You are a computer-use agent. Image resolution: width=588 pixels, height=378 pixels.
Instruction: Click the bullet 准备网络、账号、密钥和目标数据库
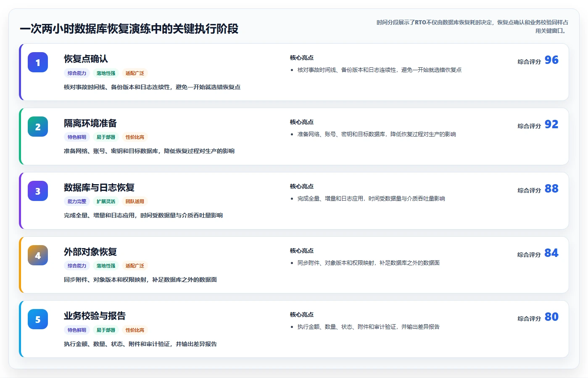(x=377, y=135)
